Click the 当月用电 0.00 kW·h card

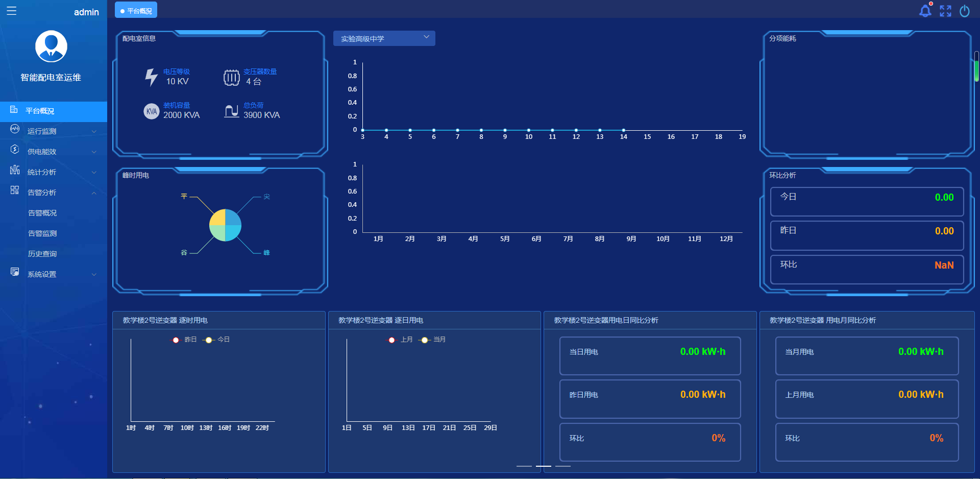click(867, 355)
